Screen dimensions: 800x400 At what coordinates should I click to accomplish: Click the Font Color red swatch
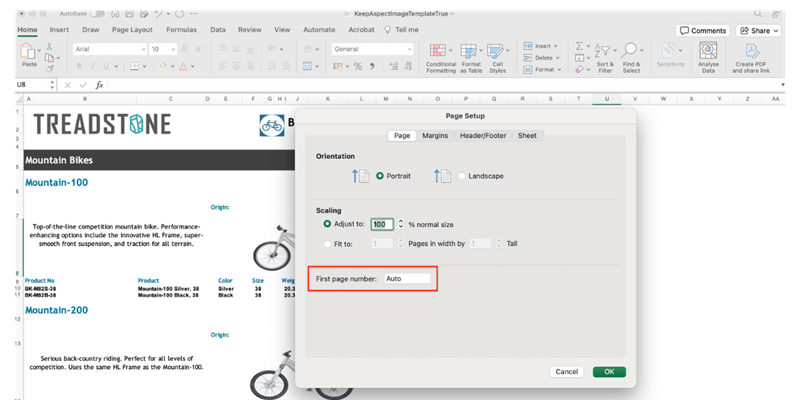point(183,66)
